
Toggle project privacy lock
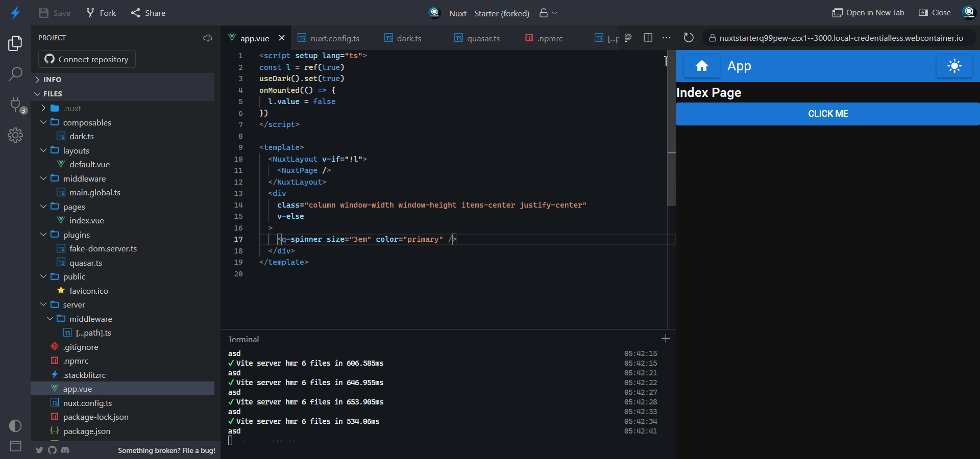543,13
